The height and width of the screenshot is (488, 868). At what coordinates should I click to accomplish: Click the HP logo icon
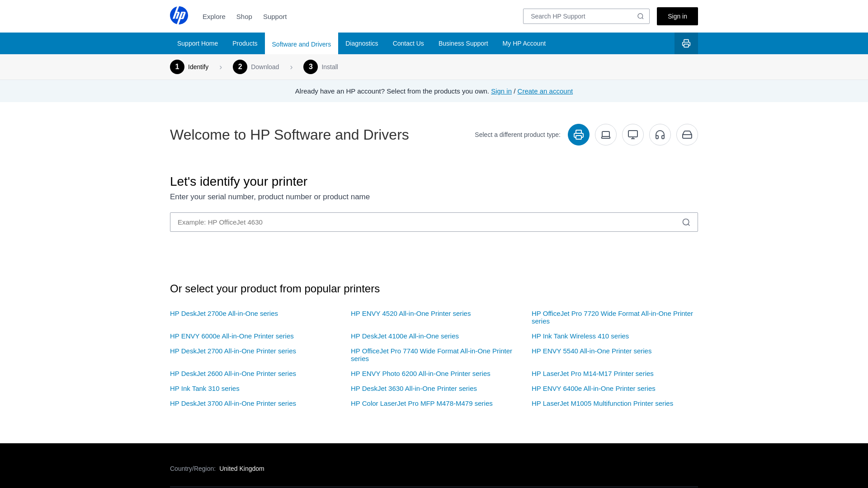179,15
